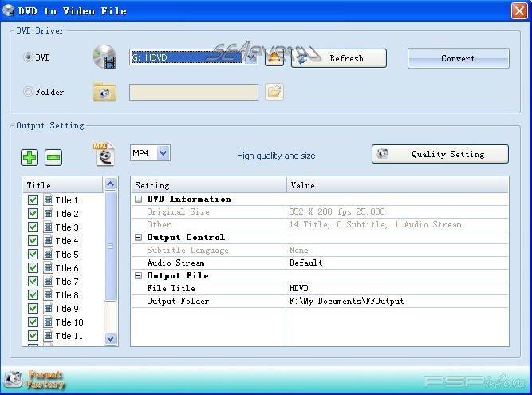Click the green plus add-title icon
Viewport: 532px width, 395px height.
30,156
